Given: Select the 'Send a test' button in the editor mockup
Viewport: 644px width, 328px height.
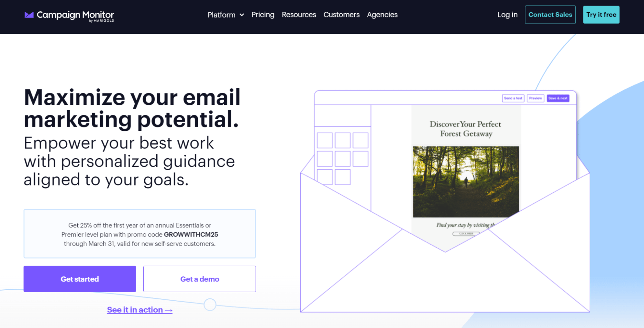Looking at the screenshot, I should point(513,98).
